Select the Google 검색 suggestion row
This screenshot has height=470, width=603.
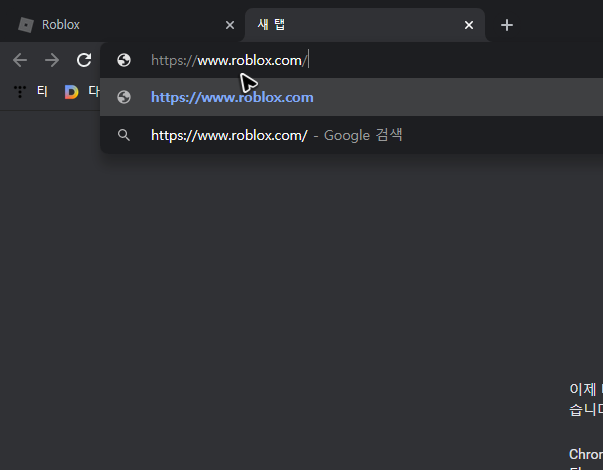[351, 135]
